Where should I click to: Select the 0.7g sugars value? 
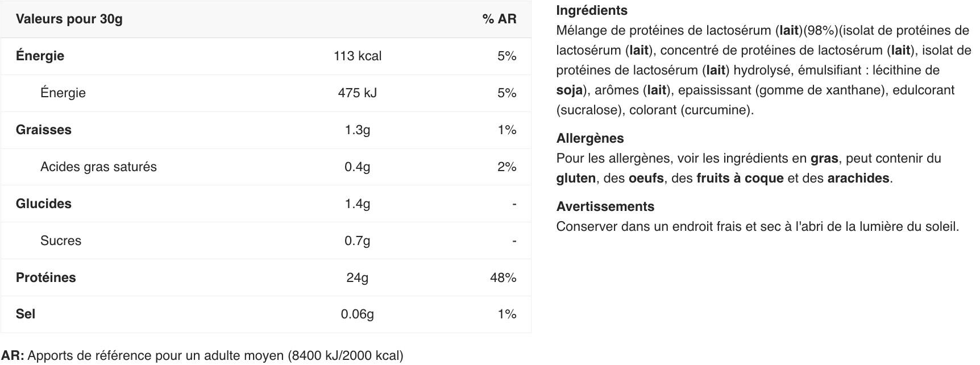[357, 240]
